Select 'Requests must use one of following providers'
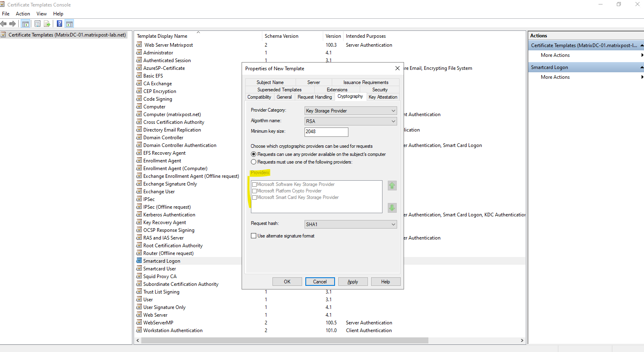The image size is (644, 352). [254, 162]
